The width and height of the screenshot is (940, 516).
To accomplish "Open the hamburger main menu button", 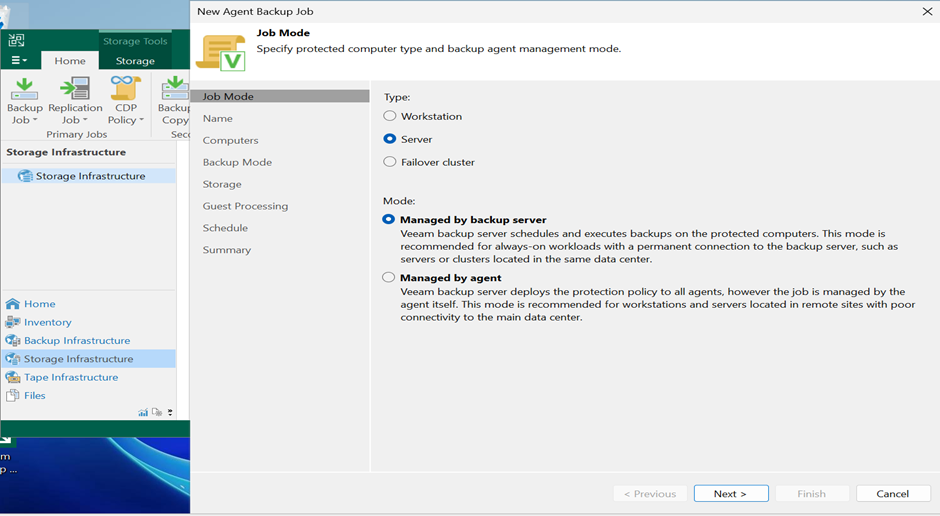I will pos(19,61).
